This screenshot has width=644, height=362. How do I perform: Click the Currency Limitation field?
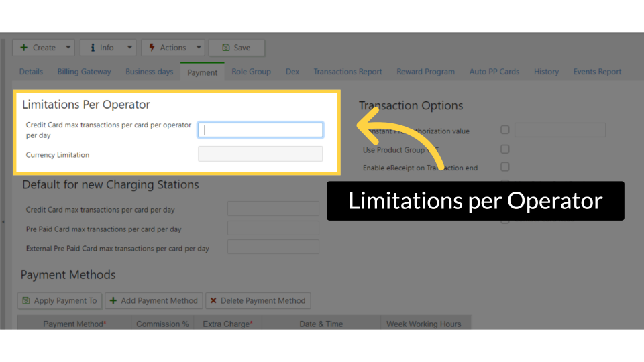(x=260, y=154)
